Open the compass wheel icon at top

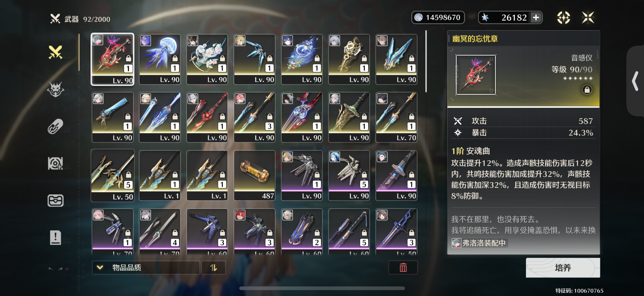563,17
